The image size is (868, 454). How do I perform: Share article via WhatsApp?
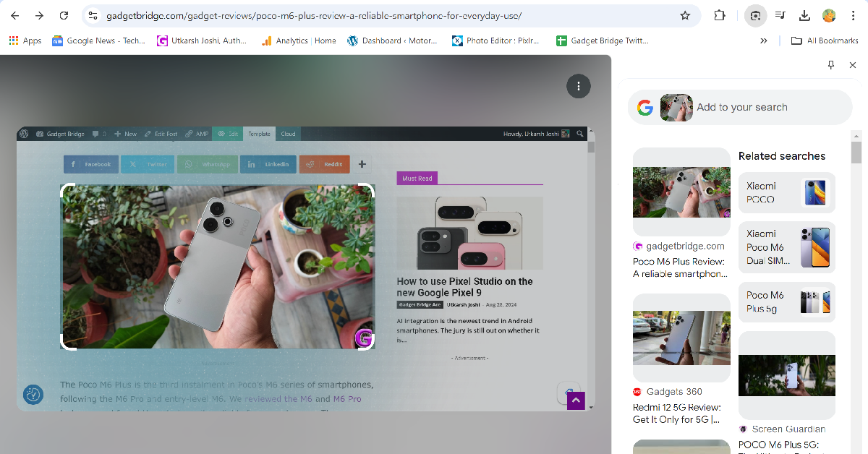click(x=208, y=164)
